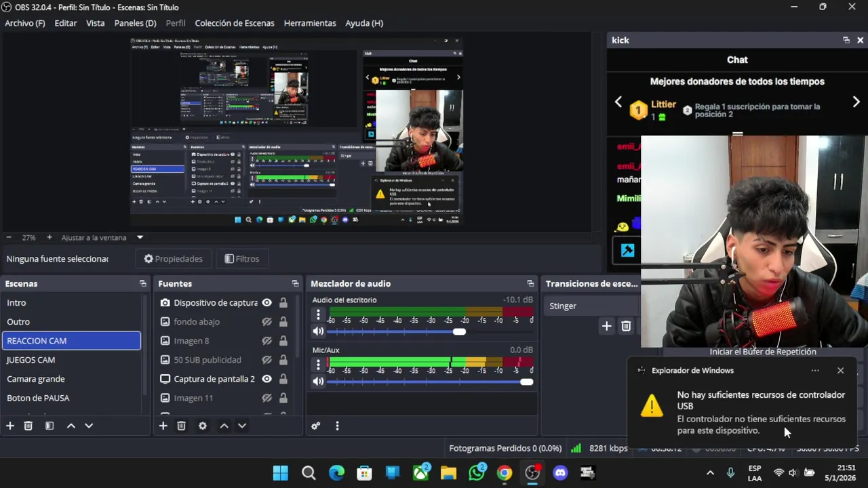The width and height of the screenshot is (868, 488).
Task: Move scene down with the Escenas down arrow
Action: 89,426
